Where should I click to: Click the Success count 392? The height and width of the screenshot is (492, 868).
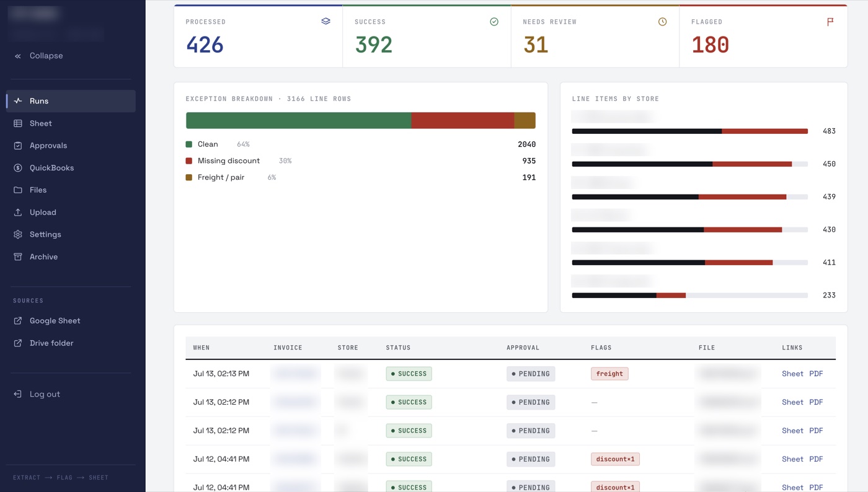pyautogui.click(x=373, y=45)
